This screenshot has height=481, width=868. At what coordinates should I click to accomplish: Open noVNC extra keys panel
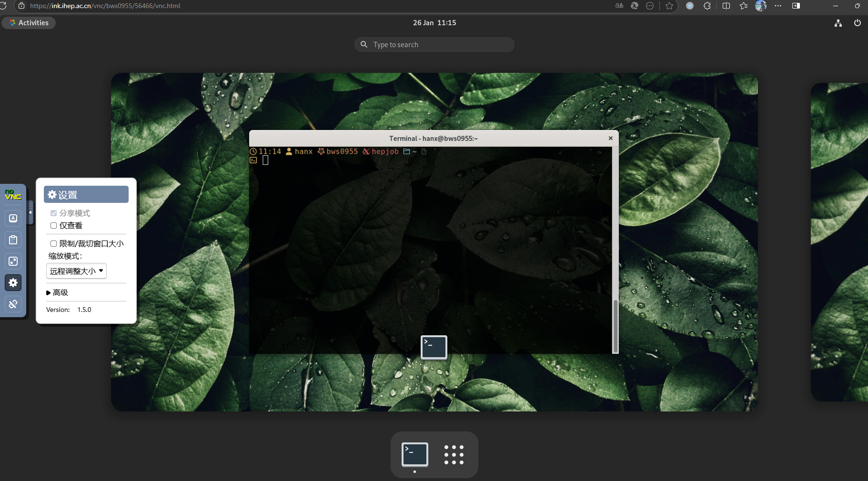click(13, 218)
